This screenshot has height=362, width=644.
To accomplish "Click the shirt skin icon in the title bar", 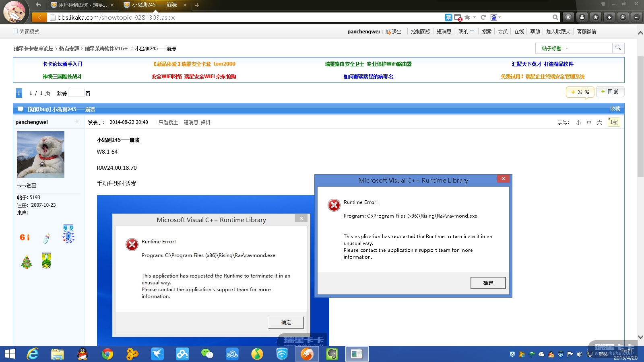I will (603, 4).
